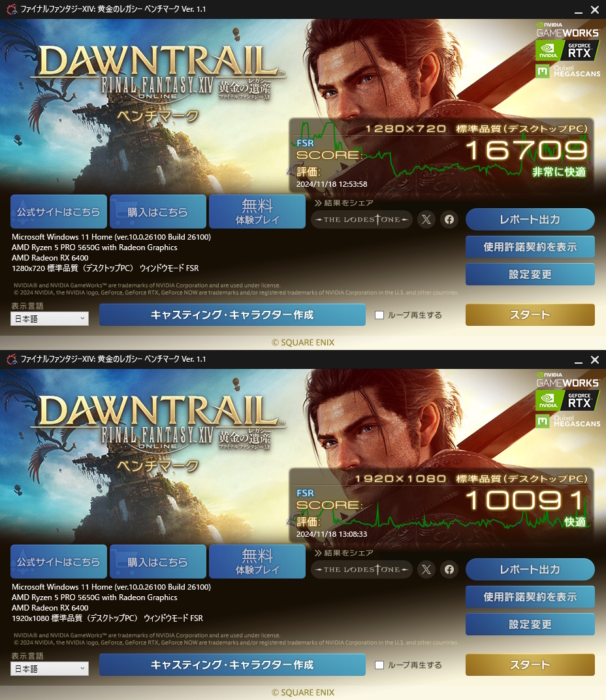Click 購入はこちら in the lower window
The image size is (606, 700).
point(157,562)
